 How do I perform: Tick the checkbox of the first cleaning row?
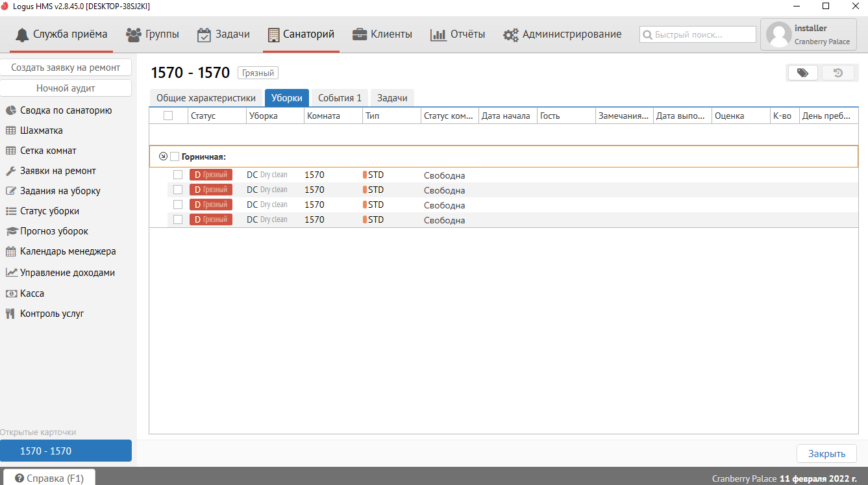point(177,175)
